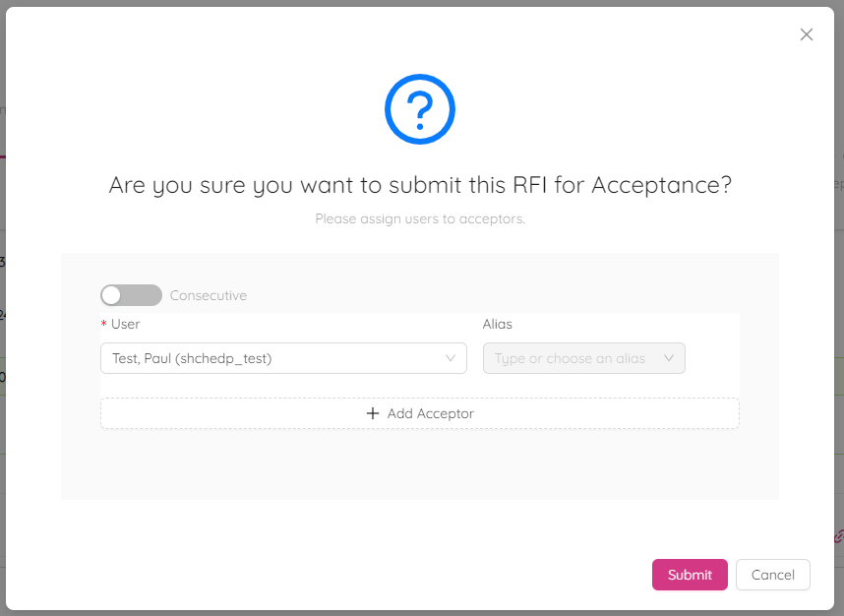Viewport: 844px width, 616px height.
Task: Cancel the RFI submission
Action: (772, 575)
